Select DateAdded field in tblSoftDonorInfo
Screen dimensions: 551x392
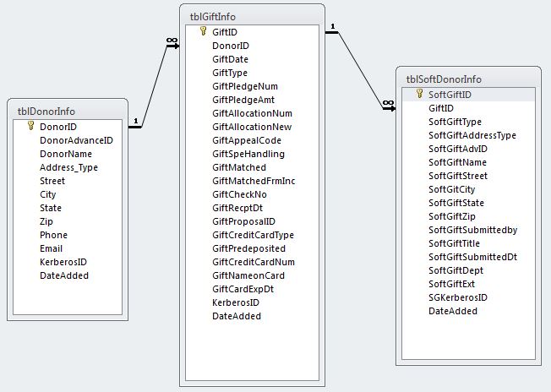[468, 311]
